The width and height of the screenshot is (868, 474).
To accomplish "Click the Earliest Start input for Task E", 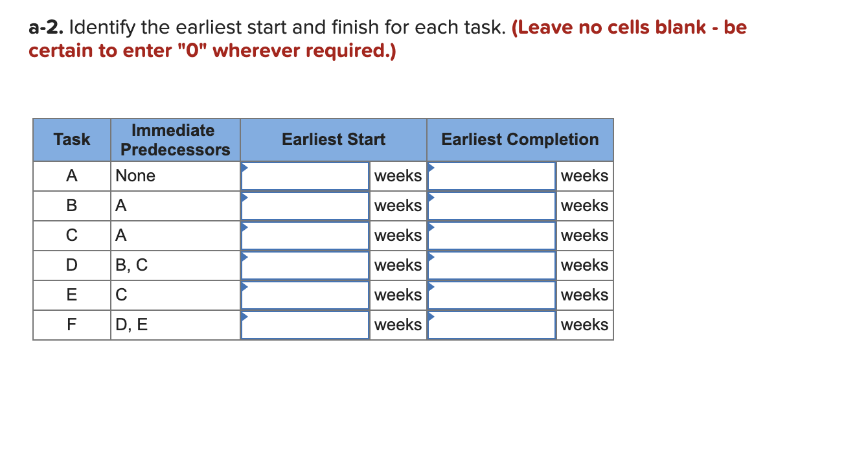I will click(304, 295).
